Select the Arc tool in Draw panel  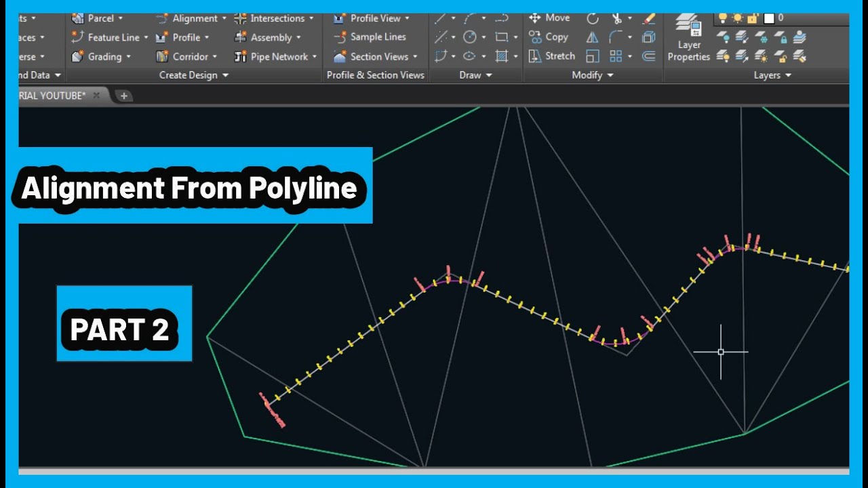pyautogui.click(x=471, y=18)
